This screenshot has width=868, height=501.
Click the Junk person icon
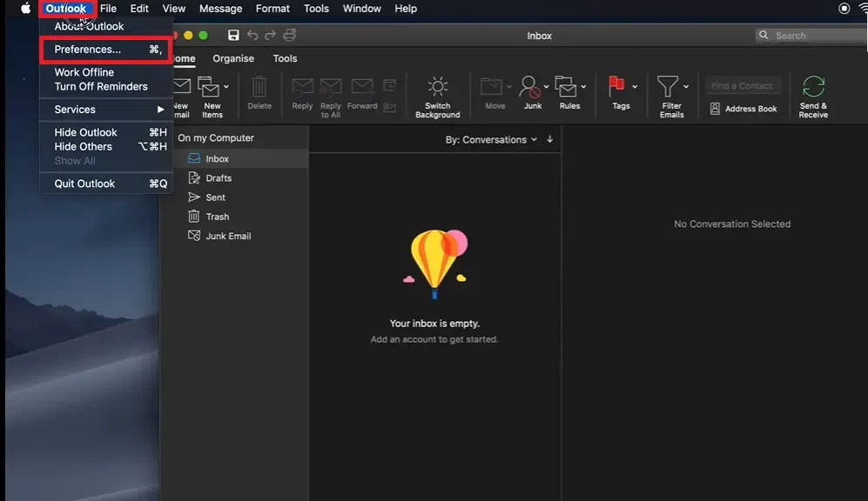pyautogui.click(x=530, y=87)
